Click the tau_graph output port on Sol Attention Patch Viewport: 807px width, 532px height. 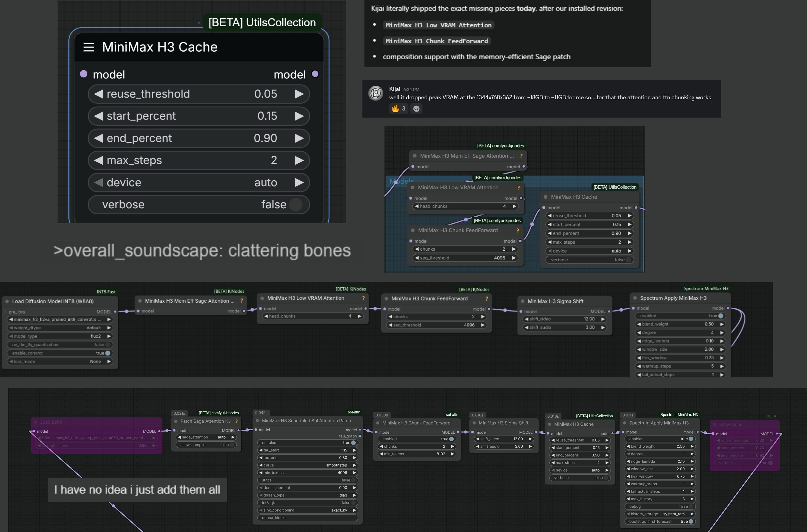click(x=360, y=436)
